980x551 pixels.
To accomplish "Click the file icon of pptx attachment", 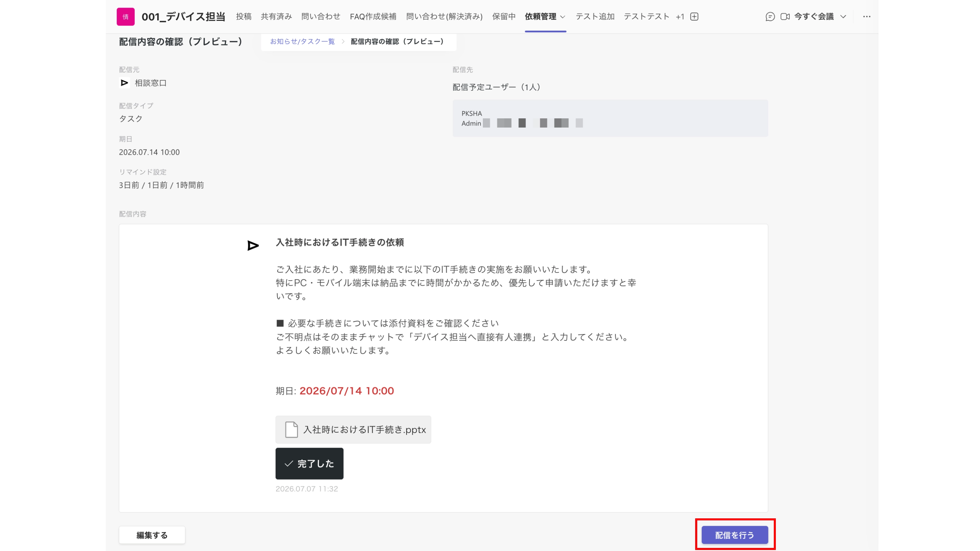I will click(291, 430).
